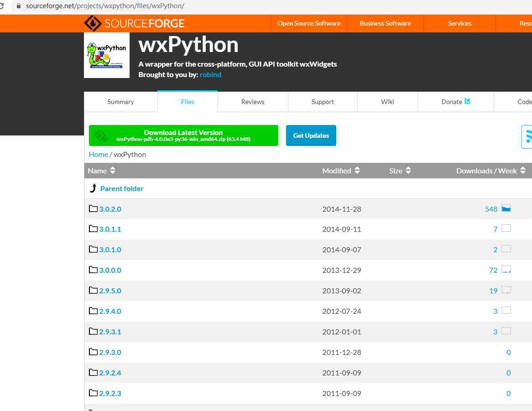Click the 2013-12-29 modified date

click(x=342, y=270)
